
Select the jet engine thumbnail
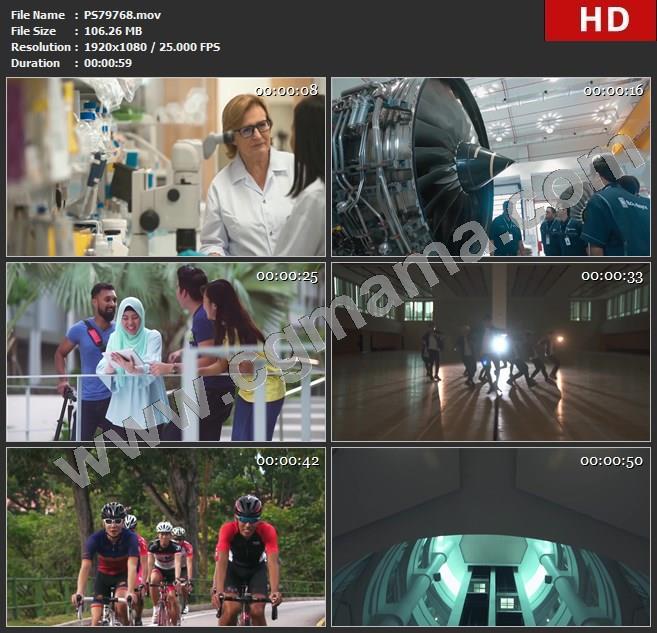click(491, 167)
